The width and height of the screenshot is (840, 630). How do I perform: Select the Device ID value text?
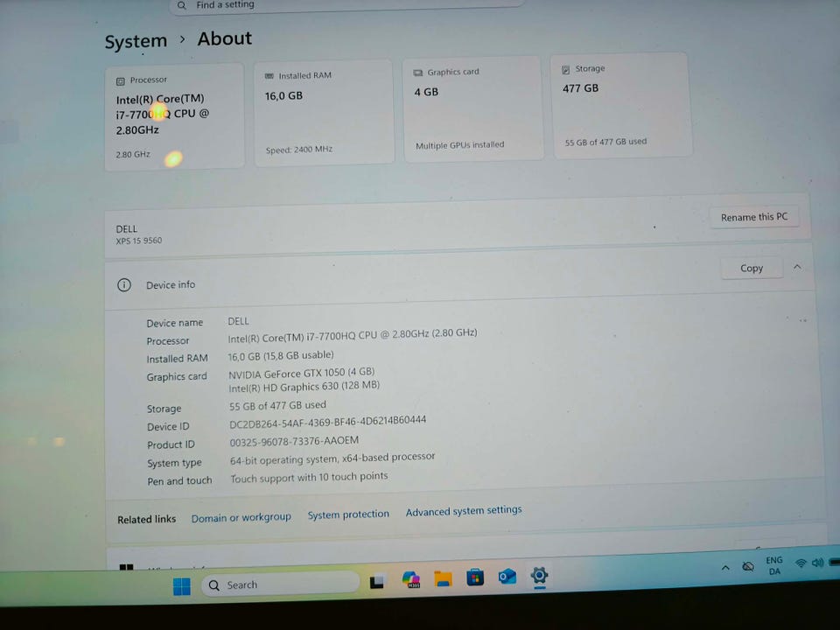point(328,422)
